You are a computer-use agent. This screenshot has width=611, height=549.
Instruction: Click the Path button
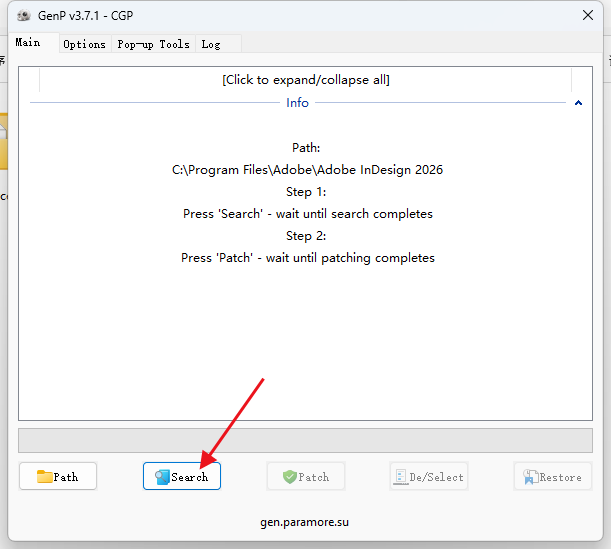tap(58, 476)
